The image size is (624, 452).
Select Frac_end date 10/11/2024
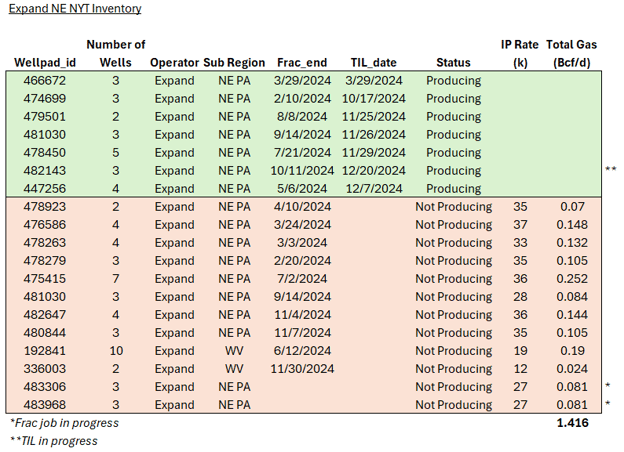pyautogui.click(x=302, y=171)
